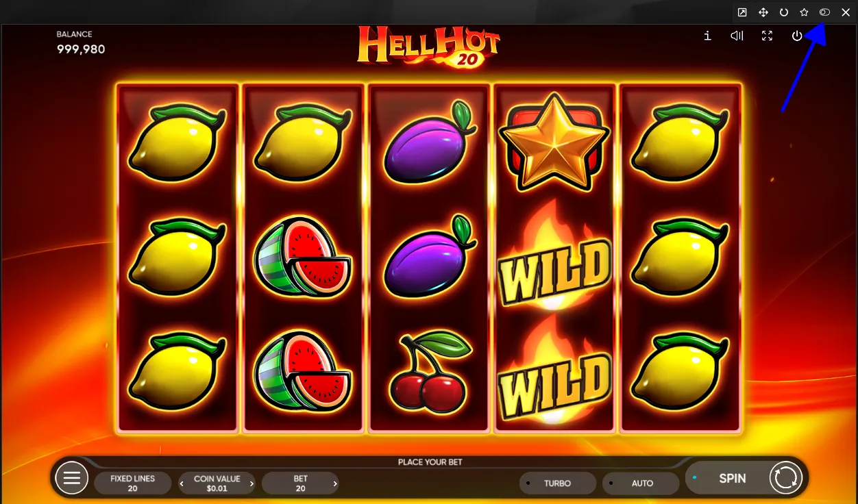The image size is (858, 504).
Task: Flip the switch in the top toolbar
Action: (x=825, y=12)
